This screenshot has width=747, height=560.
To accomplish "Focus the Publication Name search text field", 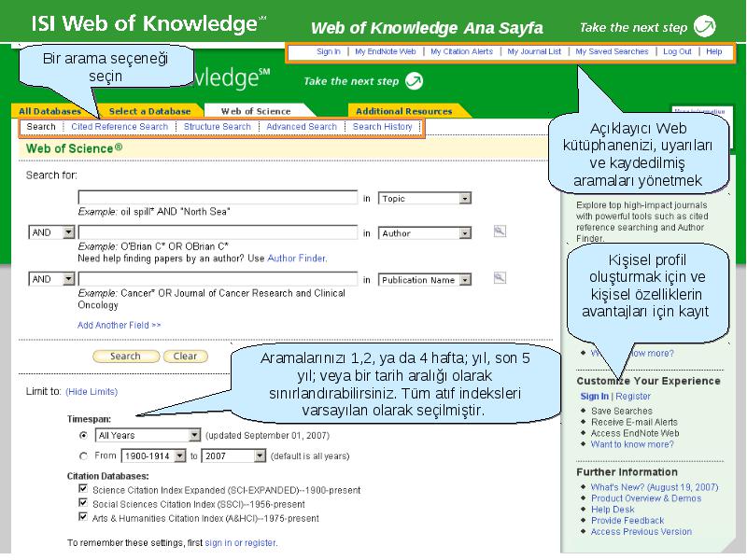I will [x=218, y=279].
